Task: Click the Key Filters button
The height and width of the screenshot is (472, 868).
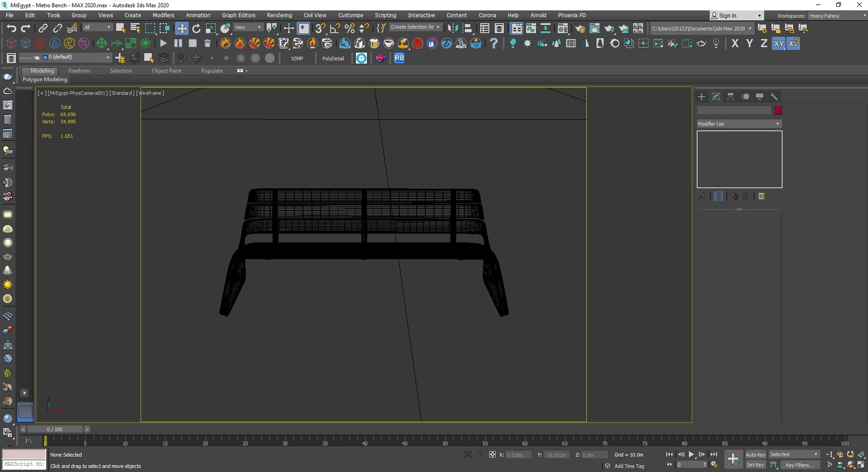Action: pos(800,465)
